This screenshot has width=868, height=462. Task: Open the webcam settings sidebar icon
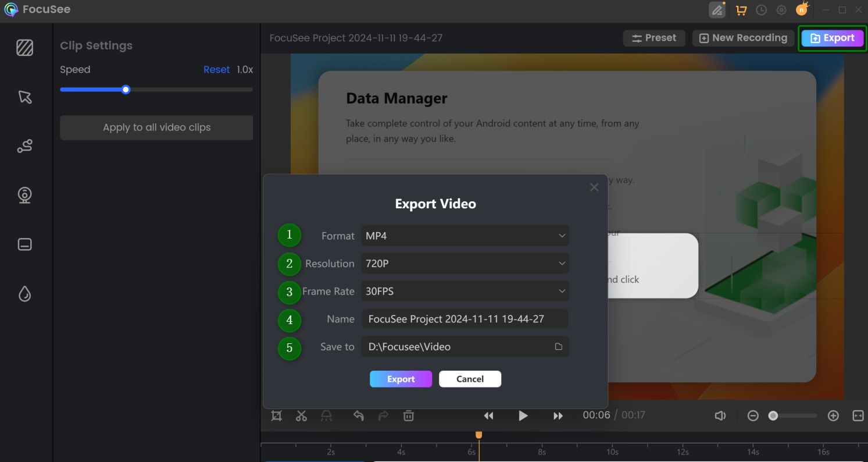coord(24,195)
